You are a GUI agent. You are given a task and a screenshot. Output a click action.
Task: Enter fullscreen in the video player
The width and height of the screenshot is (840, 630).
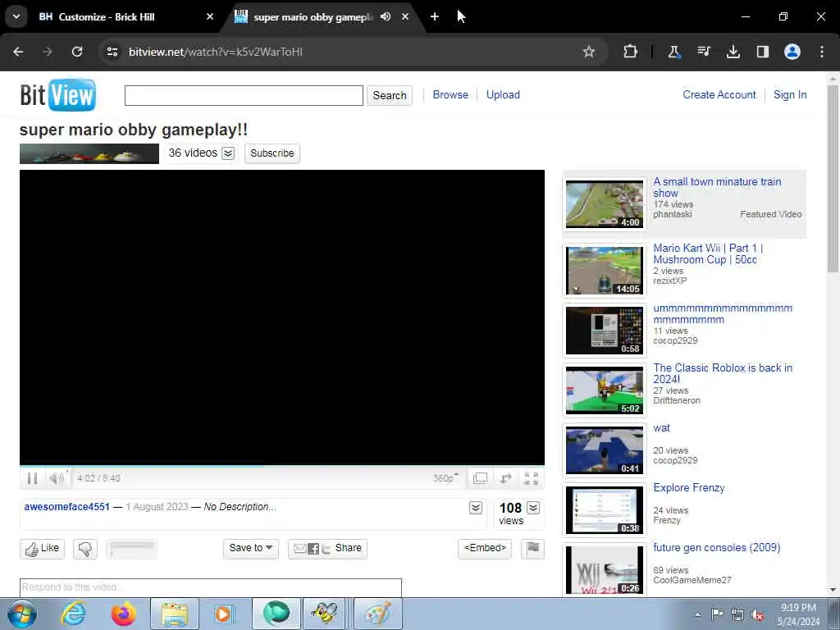tap(531, 478)
